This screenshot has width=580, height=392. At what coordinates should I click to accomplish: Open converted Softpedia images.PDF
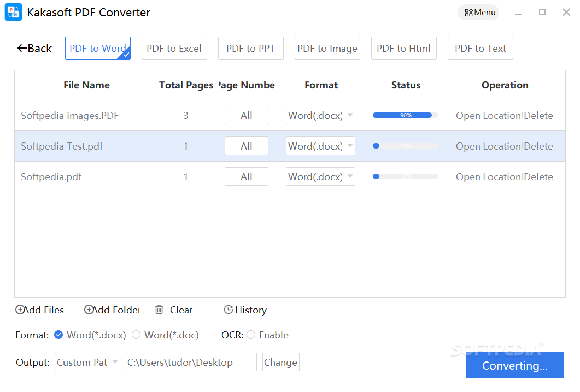468,116
